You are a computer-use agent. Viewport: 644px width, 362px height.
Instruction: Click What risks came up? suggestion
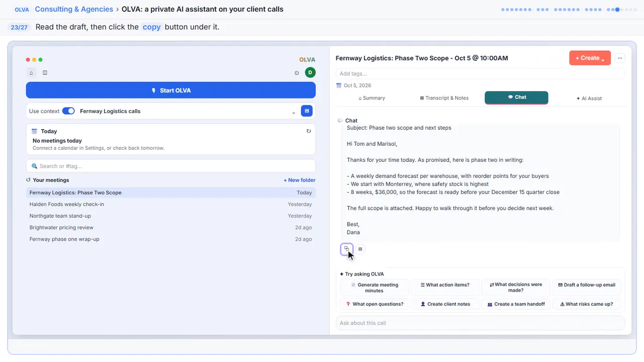pyautogui.click(x=587, y=304)
